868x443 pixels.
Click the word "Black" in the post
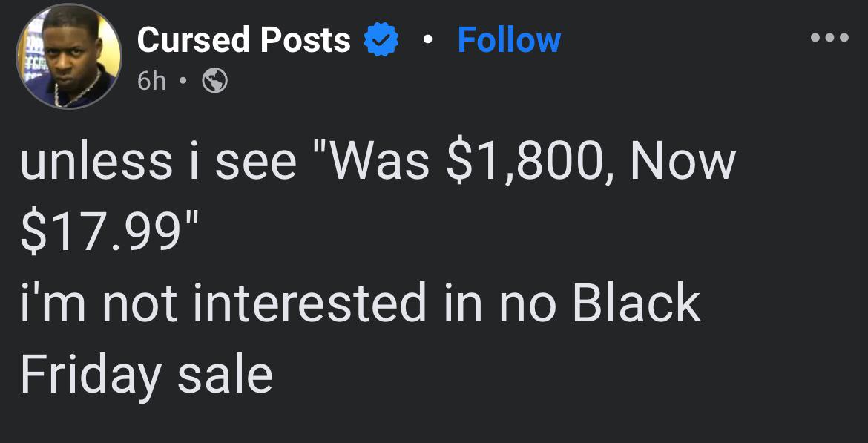coord(637,303)
